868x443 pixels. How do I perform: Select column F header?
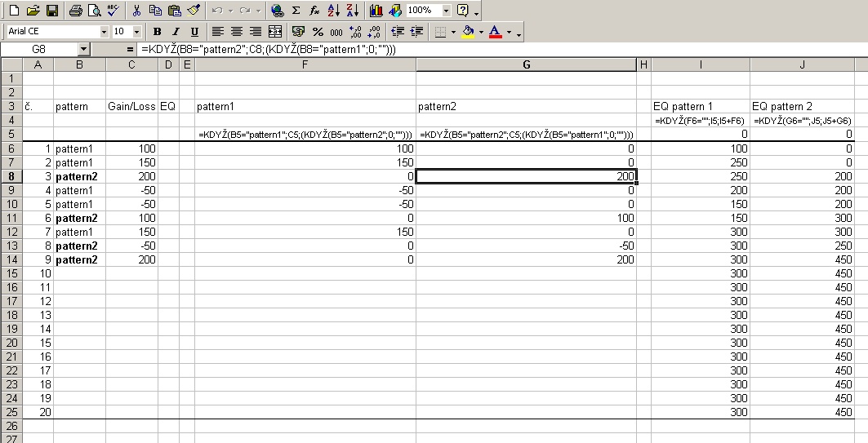pyautogui.click(x=305, y=64)
